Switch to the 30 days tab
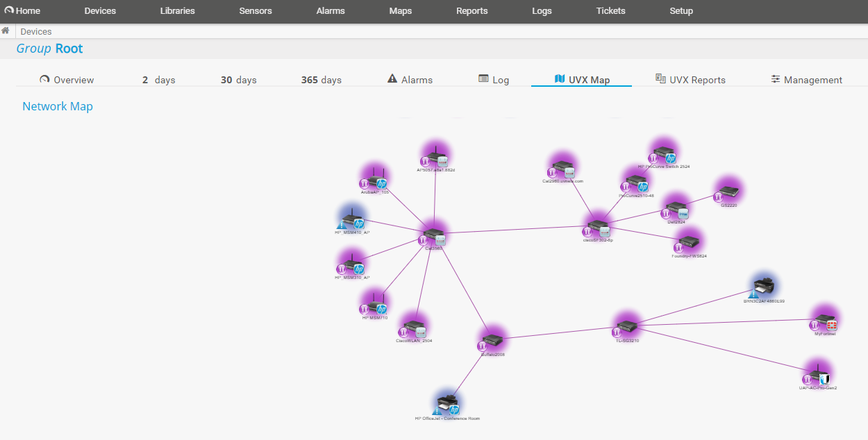868x440 pixels. pyautogui.click(x=239, y=80)
